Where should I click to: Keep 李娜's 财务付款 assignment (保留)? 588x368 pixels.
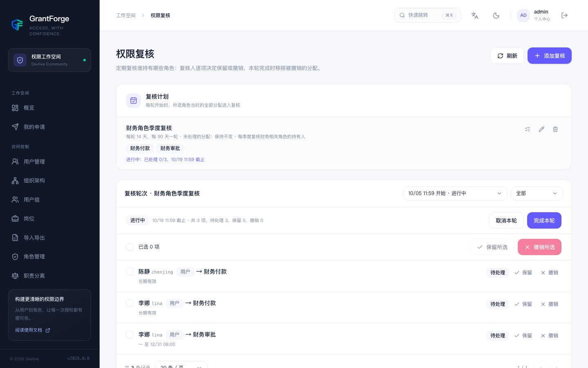(x=523, y=304)
